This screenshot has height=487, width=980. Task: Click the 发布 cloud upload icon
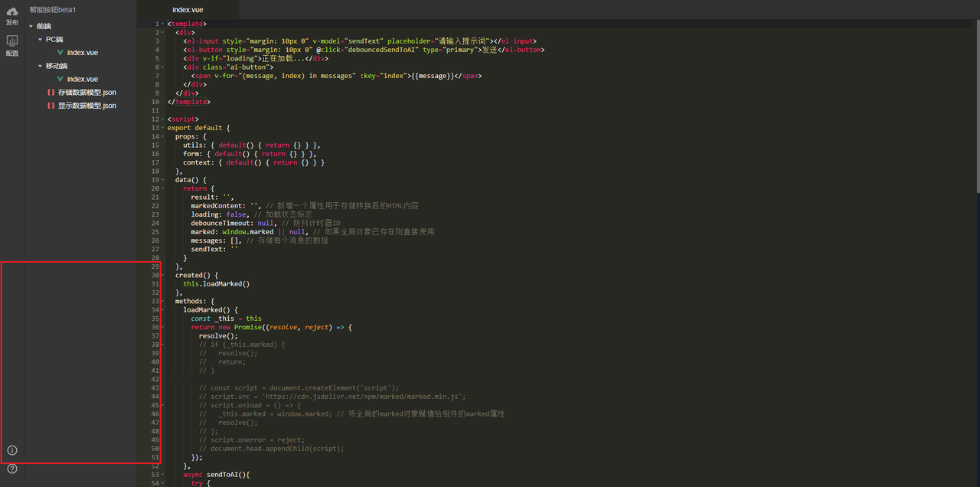[x=12, y=11]
